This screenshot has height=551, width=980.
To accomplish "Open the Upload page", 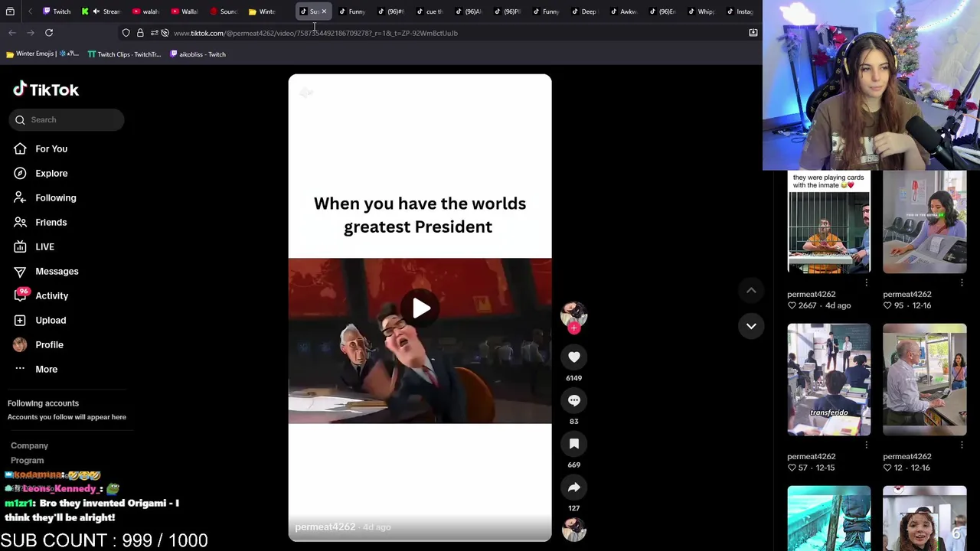I will (51, 320).
